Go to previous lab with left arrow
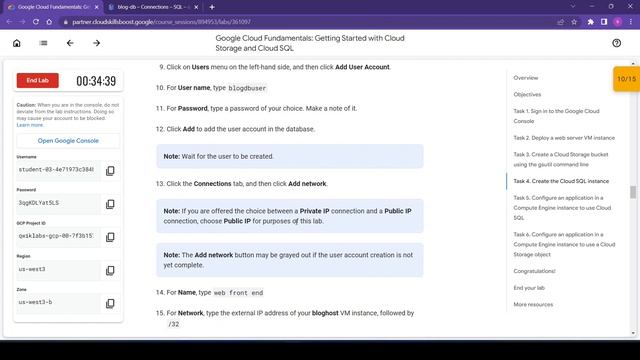The width and height of the screenshot is (640, 360). tap(70, 43)
